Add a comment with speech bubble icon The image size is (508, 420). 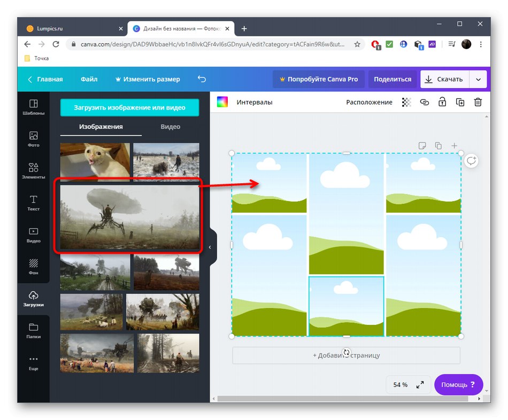tap(471, 161)
